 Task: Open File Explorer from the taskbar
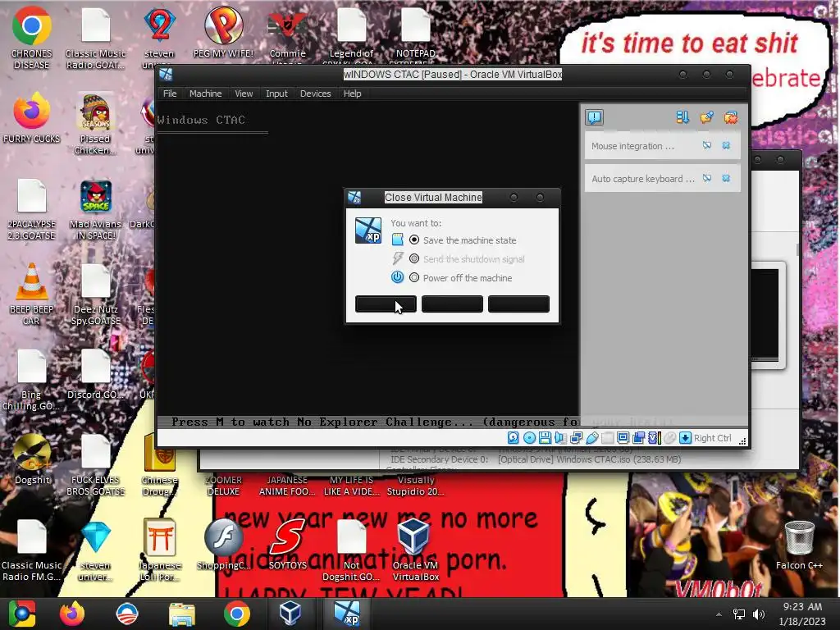coord(182,614)
